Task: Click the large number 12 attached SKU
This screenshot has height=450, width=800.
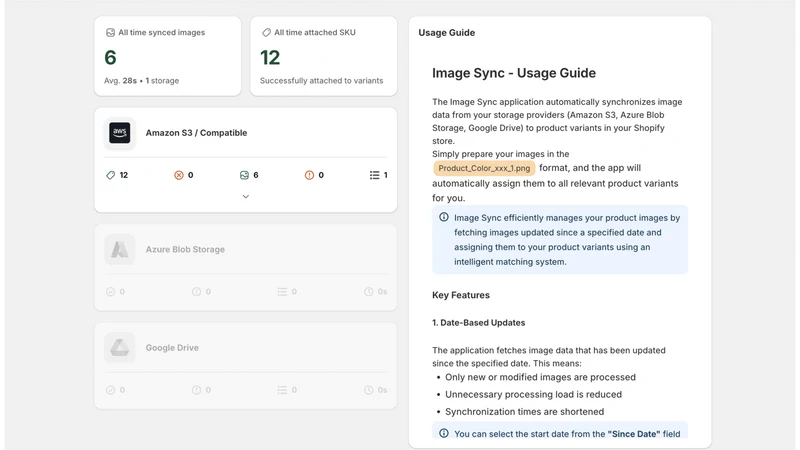Action: click(x=270, y=58)
